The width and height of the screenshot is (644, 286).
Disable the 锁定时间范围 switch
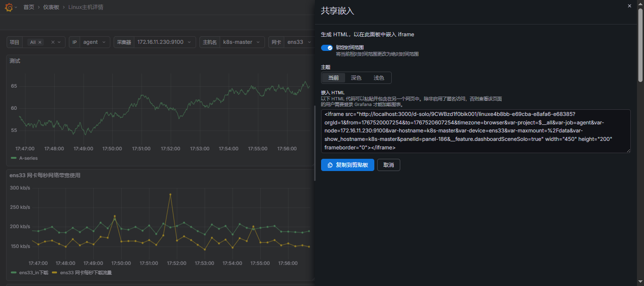point(327,48)
